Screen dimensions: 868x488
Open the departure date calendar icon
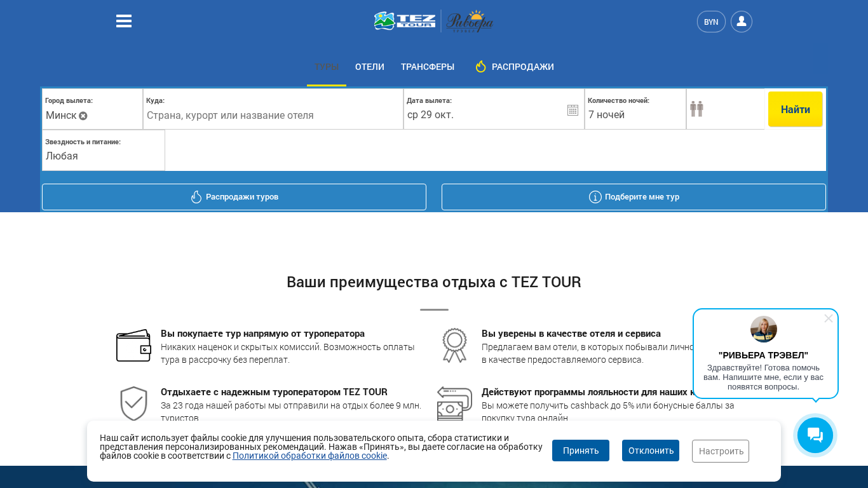pyautogui.click(x=573, y=110)
